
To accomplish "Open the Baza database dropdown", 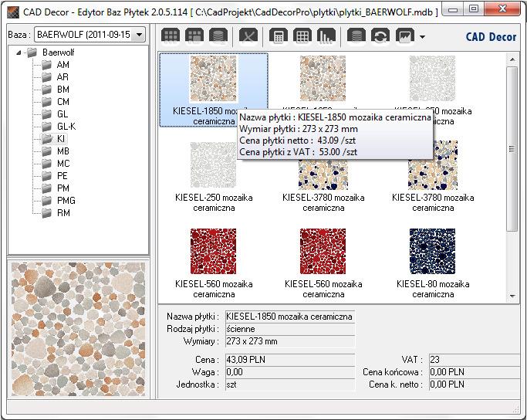I will (x=139, y=35).
